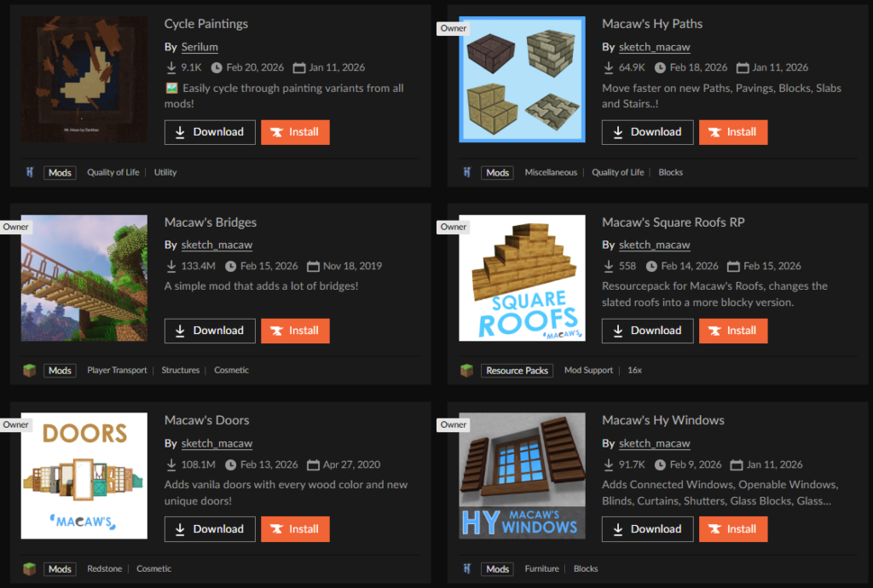
Task: Install Macaw's Bridges with the orange button
Action: pos(295,331)
